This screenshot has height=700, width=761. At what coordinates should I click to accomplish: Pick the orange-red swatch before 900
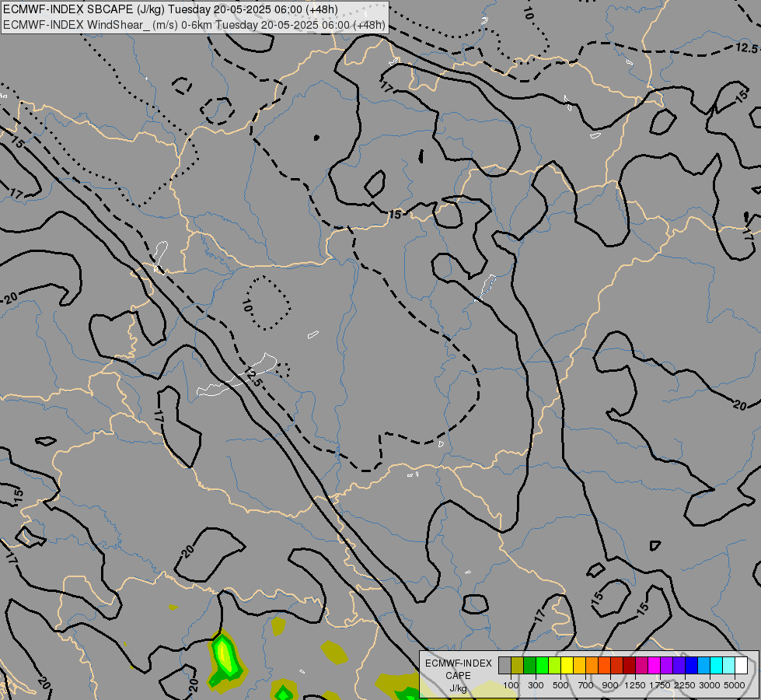coord(604,666)
